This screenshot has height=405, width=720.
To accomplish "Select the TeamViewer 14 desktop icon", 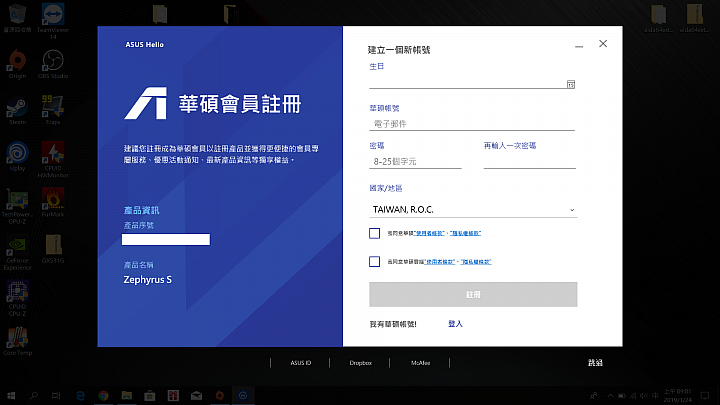I will (x=53, y=21).
